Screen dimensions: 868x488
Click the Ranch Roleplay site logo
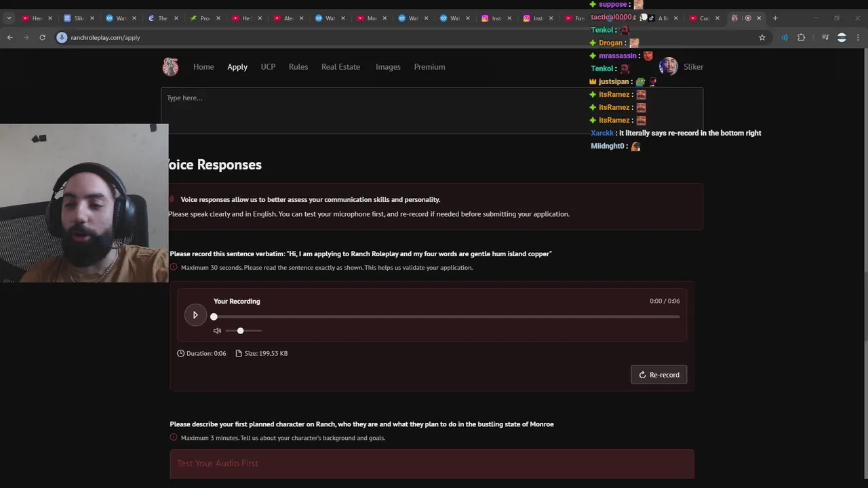tap(170, 66)
